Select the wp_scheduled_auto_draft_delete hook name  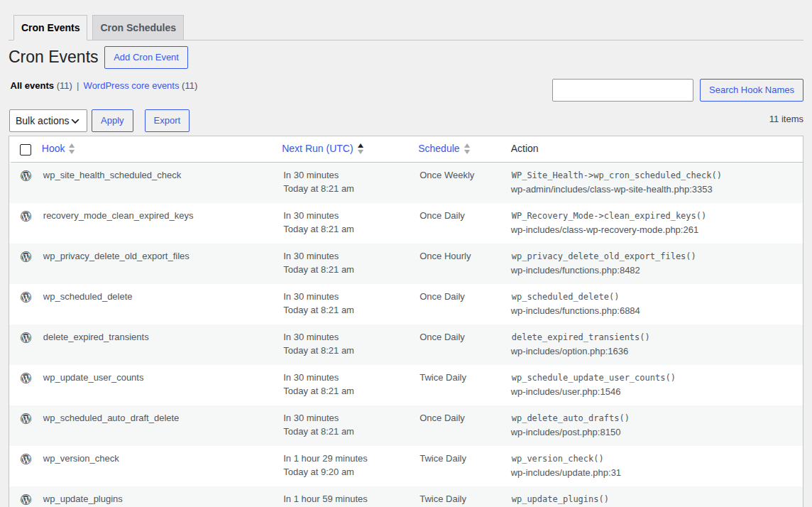pyautogui.click(x=111, y=418)
